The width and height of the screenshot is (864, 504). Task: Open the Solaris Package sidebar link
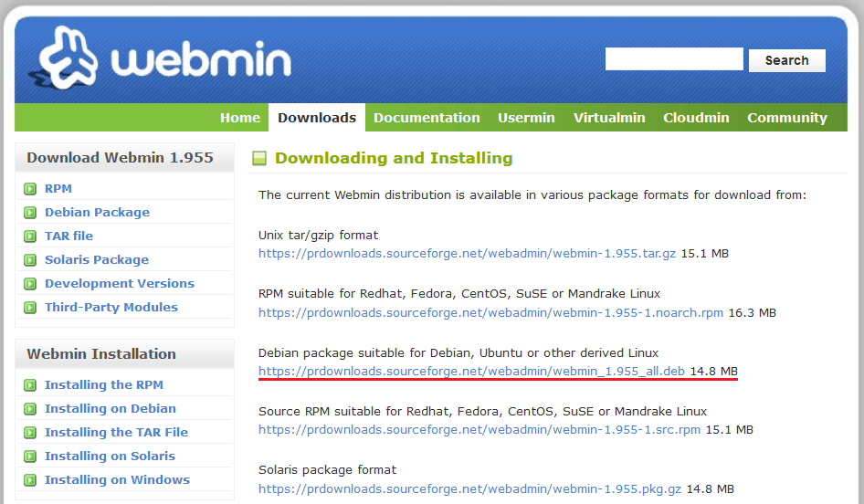pyautogui.click(x=97, y=259)
